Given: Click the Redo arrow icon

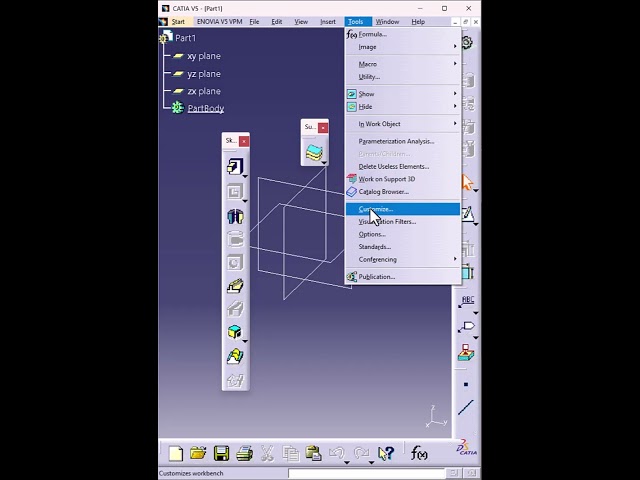Looking at the screenshot, I should 361,453.
